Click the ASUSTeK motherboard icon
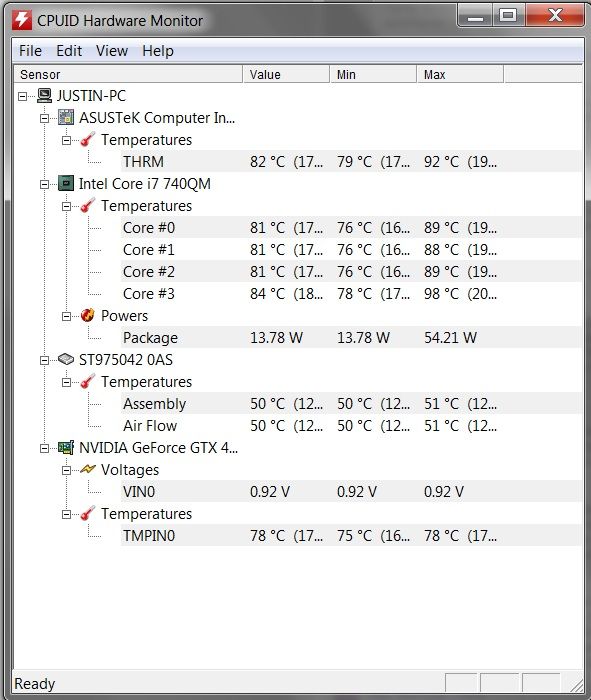Screen dimensions: 591x700 (66, 117)
